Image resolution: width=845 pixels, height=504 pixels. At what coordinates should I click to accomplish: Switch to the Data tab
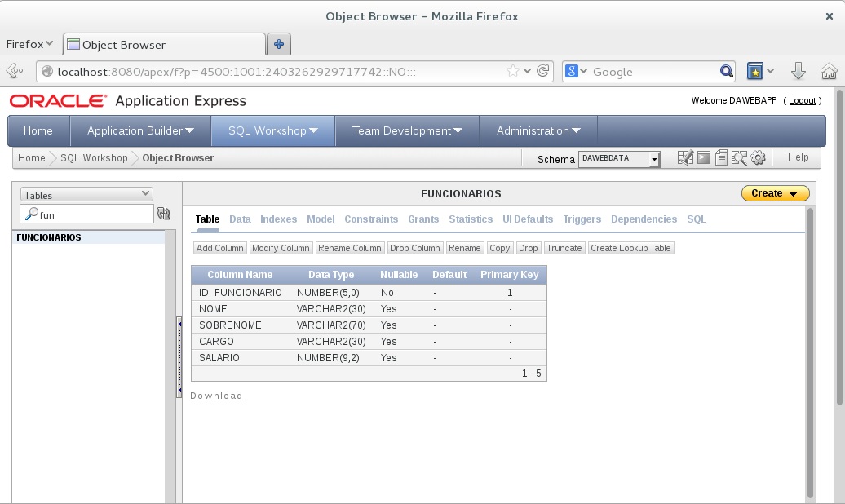click(x=240, y=219)
